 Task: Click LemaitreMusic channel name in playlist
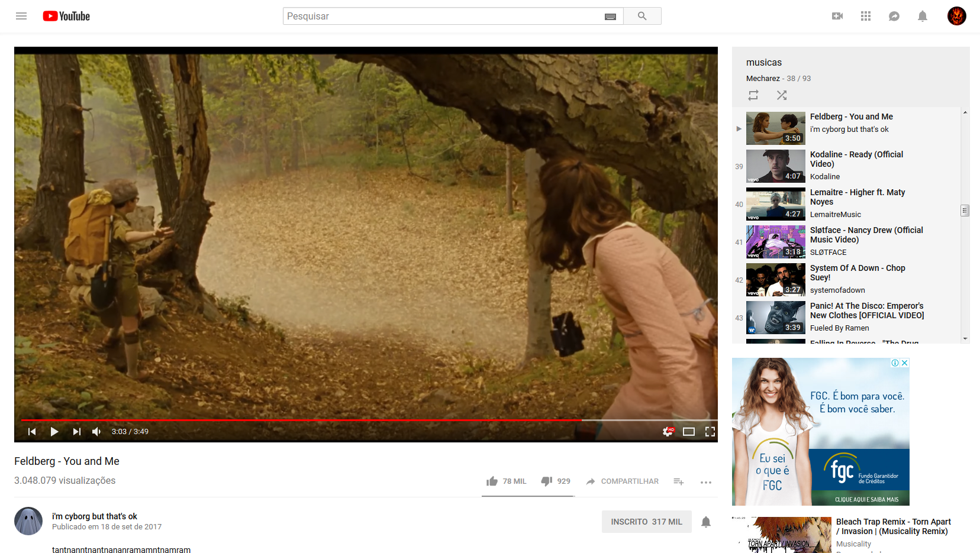point(836,215)
